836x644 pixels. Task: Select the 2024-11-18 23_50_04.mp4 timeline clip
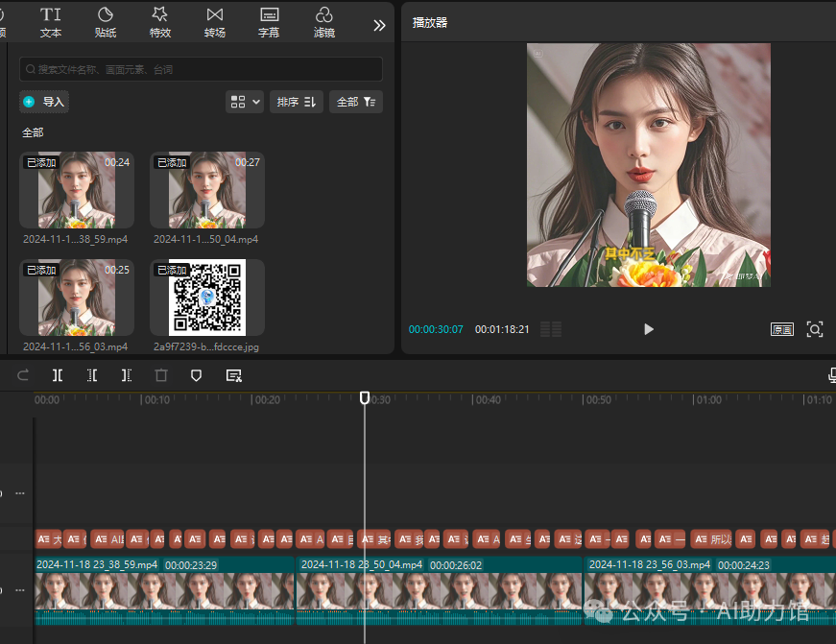(440, 590)
